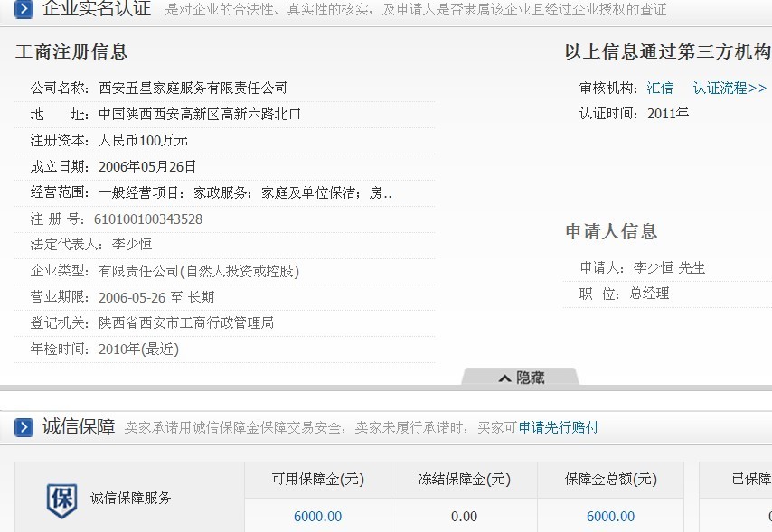Image resolution: width=772 pixels, height=532 pixels.
Task: Collapse the registration info with 隐藏
Action: pyautogui.click(x=530, y=378)
